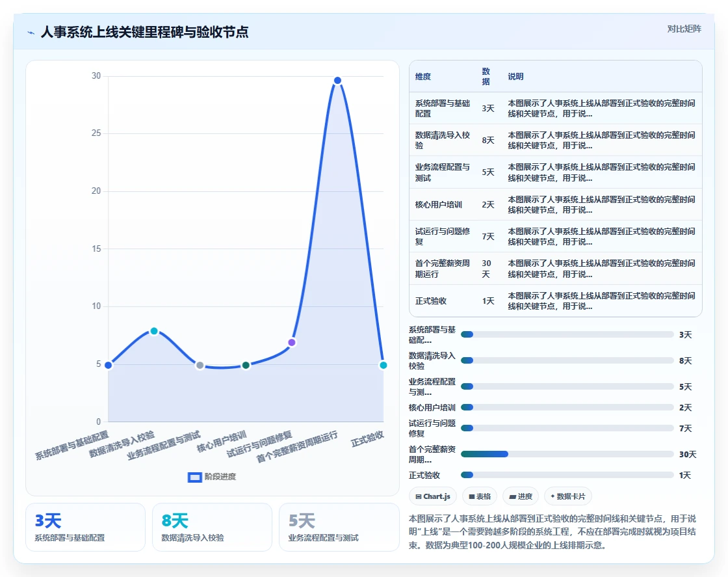Click the purple 试运行与问题修复 data point
The width and height of the screenshot is (728, 577).
292,342
